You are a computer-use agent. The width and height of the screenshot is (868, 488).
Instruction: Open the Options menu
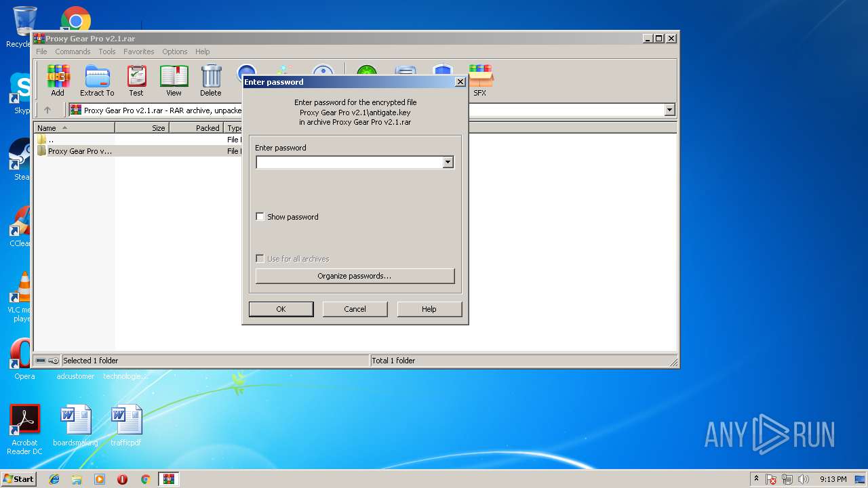point(175,52)
